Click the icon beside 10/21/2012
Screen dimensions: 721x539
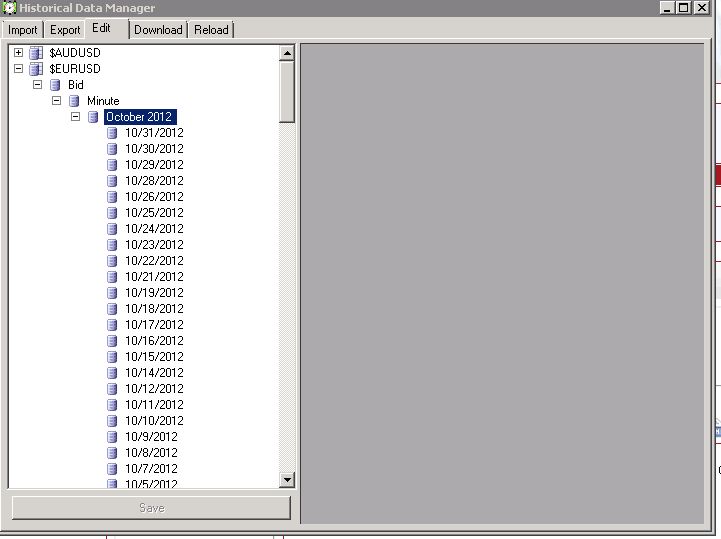[x=112, y=277]
